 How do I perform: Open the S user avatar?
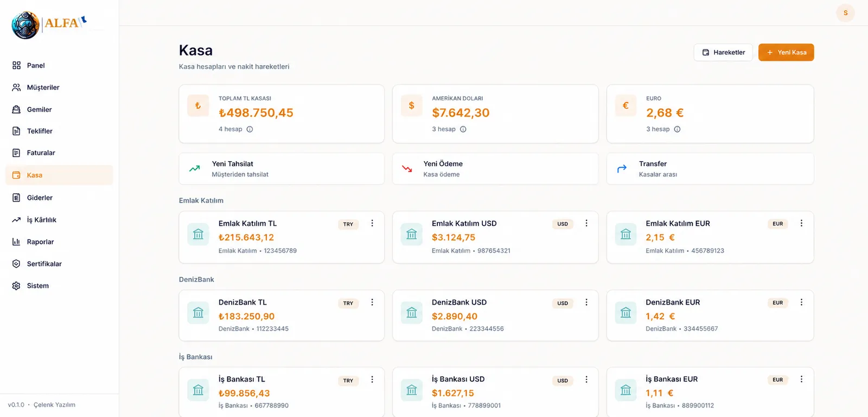coord(845,13)
